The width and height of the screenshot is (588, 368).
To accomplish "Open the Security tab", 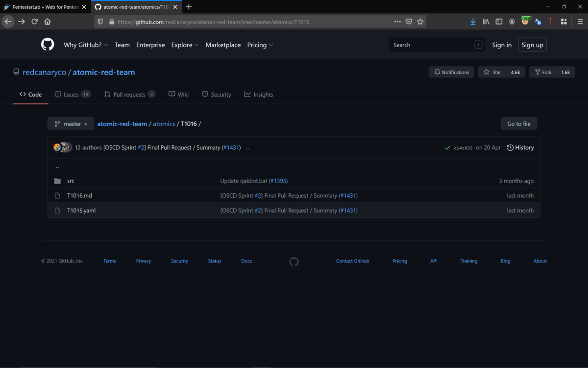I will (217, 94).
